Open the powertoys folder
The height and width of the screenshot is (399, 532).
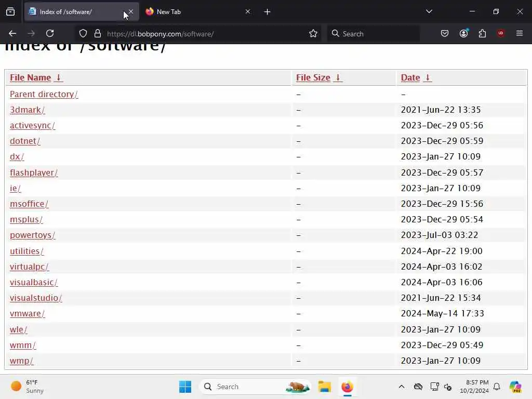(x=32, y=235)
